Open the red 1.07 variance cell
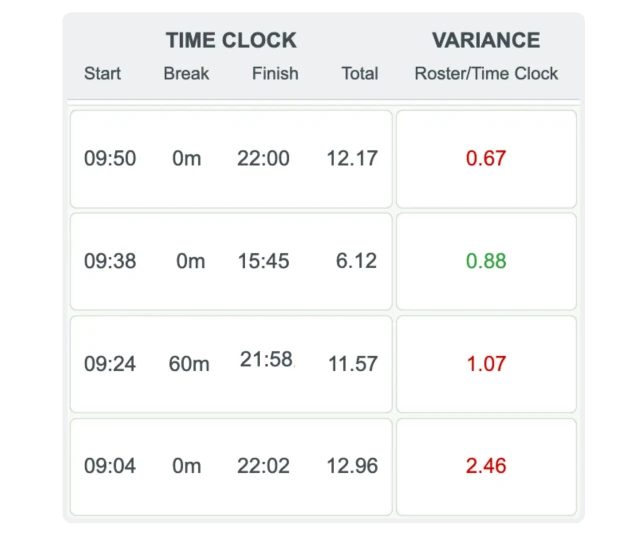Screen dimensions: 640x538 [486, 364]
